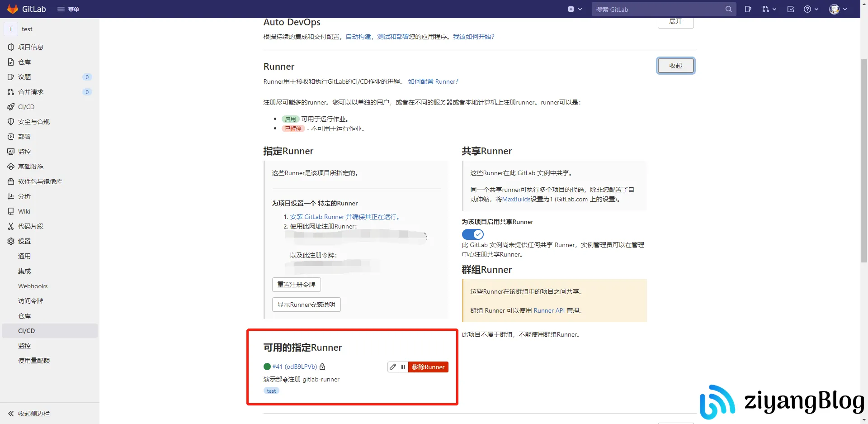The width and height of the screenshot is (868, 424).
Task: Select Webhooks in settings sidebar
Action: click(33, 286)
